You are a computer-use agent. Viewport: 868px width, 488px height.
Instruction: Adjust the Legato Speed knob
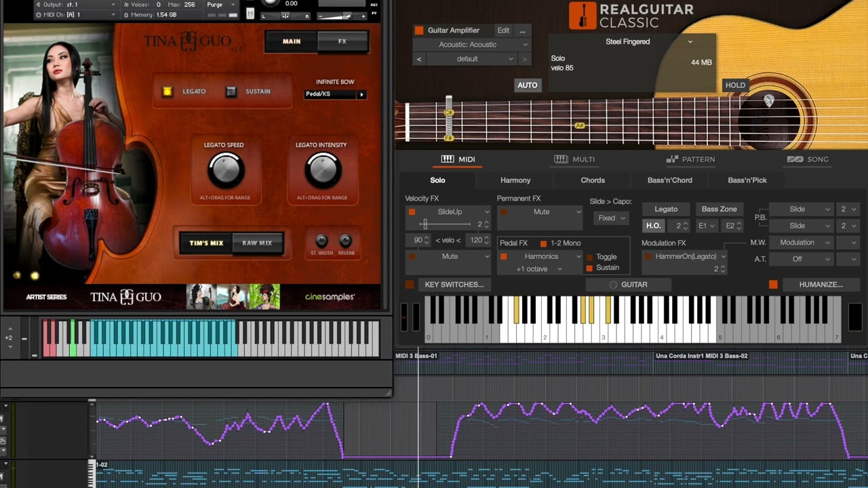tap(225, 170)
